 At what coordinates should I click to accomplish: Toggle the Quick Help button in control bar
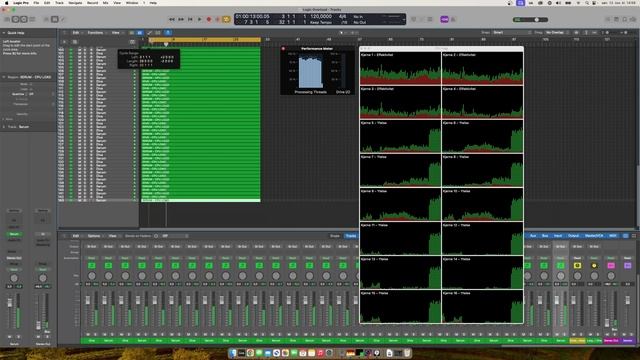[x=24, y=19]
